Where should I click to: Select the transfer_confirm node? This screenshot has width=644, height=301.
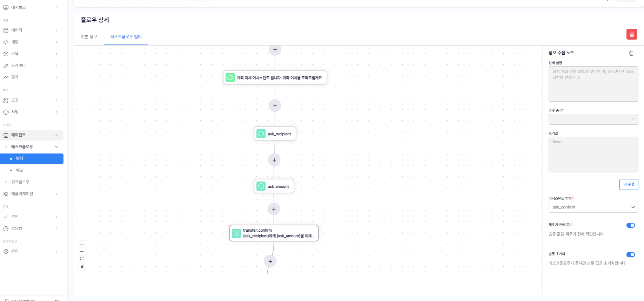pos(274,233)
